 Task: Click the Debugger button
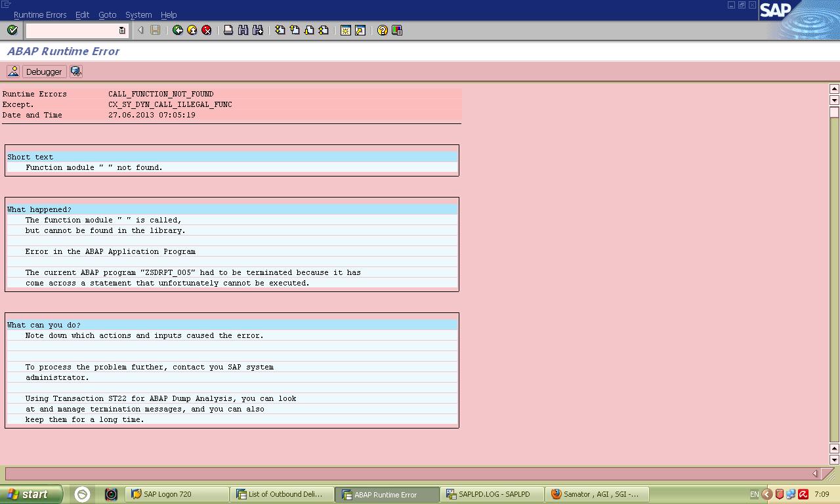point(44,72)
